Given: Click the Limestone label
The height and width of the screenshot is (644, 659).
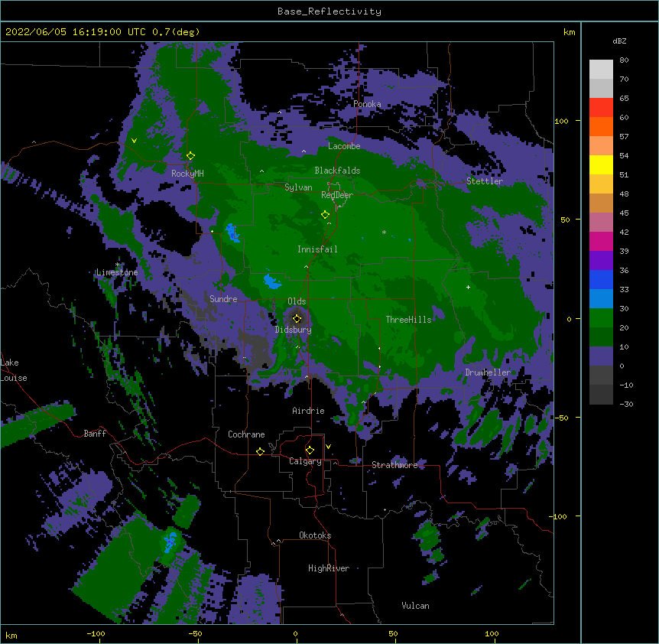Looking at the screenshot, I should click(x=117, y=272).
